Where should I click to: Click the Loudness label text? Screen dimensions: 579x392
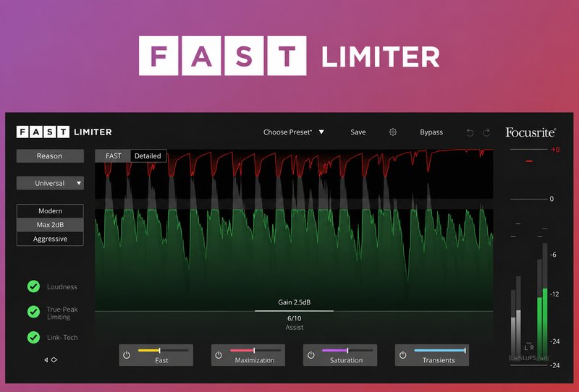(x=62, y=287)
